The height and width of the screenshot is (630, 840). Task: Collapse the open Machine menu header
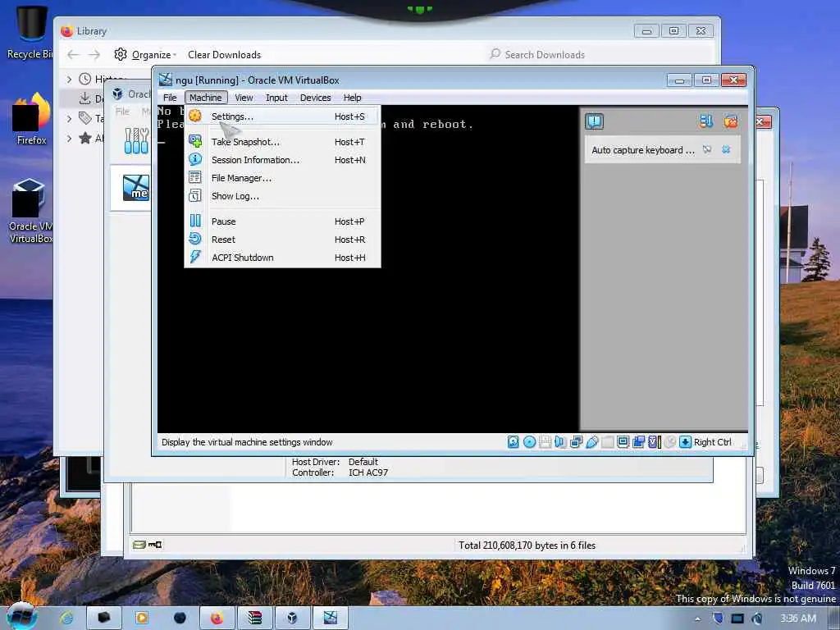coord(206,98)
